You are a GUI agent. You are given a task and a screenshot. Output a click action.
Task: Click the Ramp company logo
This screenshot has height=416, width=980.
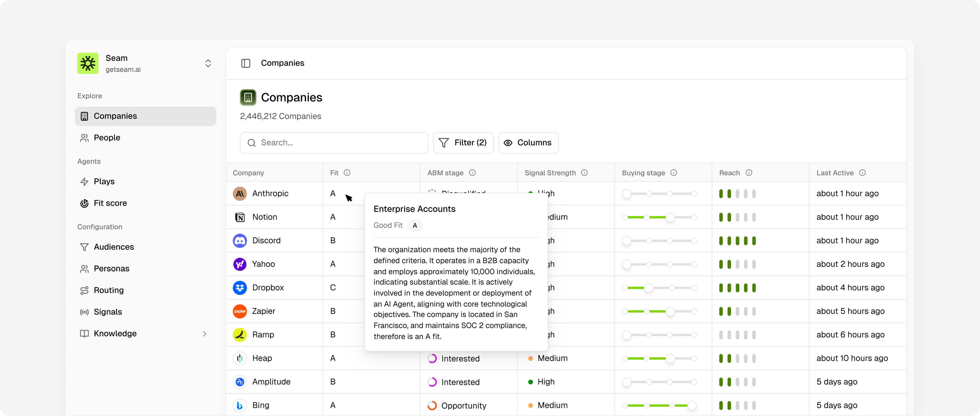click(x=240, y=335)
